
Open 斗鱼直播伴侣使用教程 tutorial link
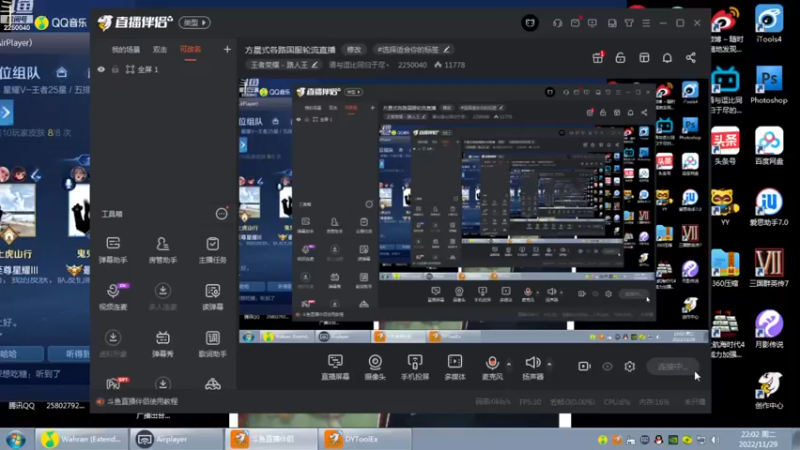pyautogui.click(x=142, y=402)
